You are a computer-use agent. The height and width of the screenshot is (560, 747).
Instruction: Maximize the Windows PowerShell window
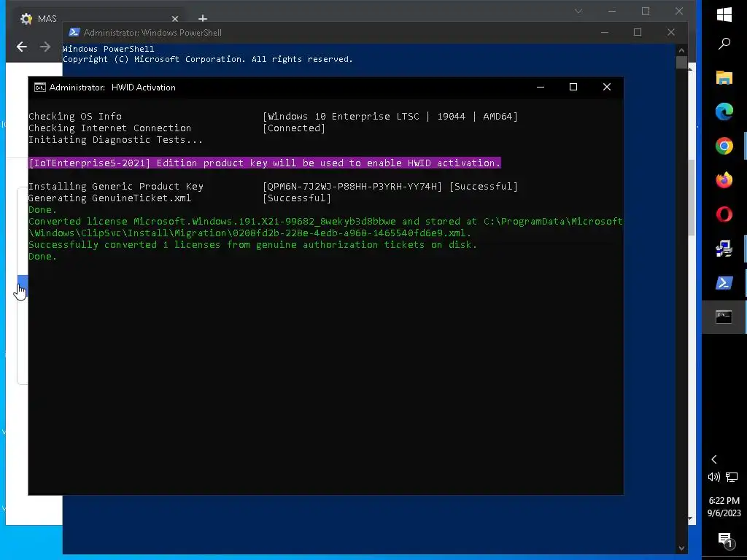point(638,32)
